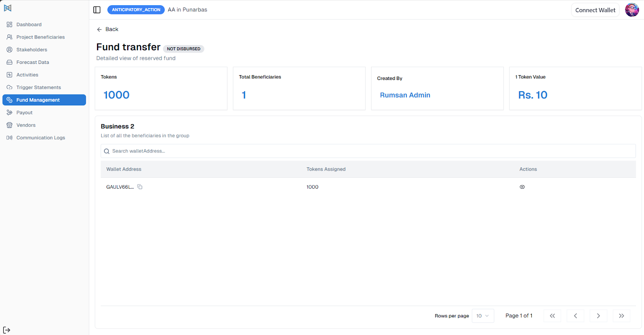Open Project Beneficiaries page
Viewport: 644px width, 335px height.
44,37
